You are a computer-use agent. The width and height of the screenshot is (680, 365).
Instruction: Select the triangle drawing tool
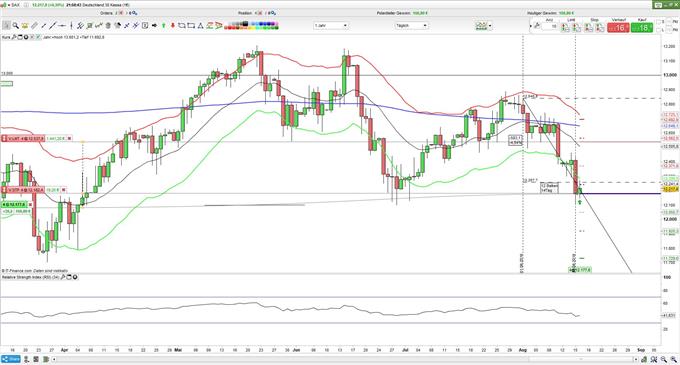(200, 26)
